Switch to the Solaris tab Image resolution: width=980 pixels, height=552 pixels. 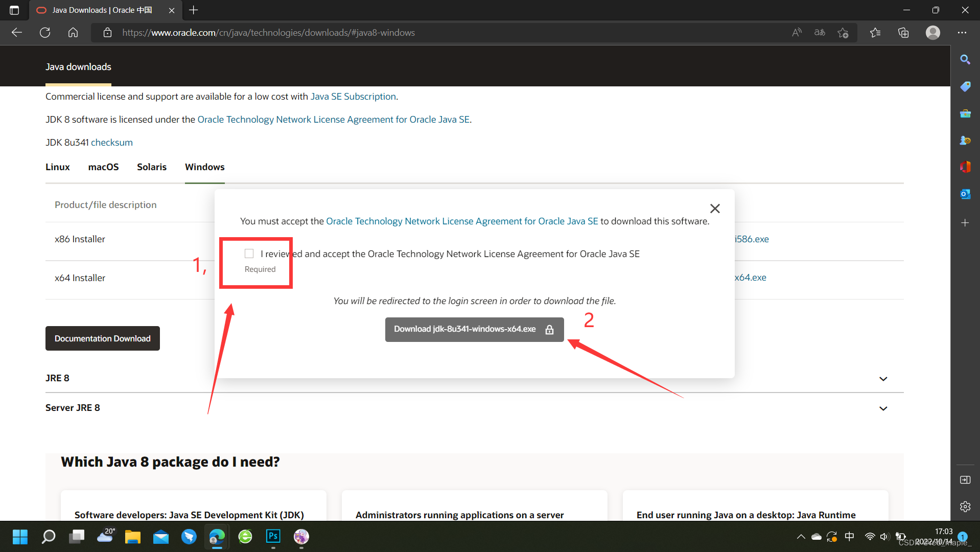click(x=152, y=167)
